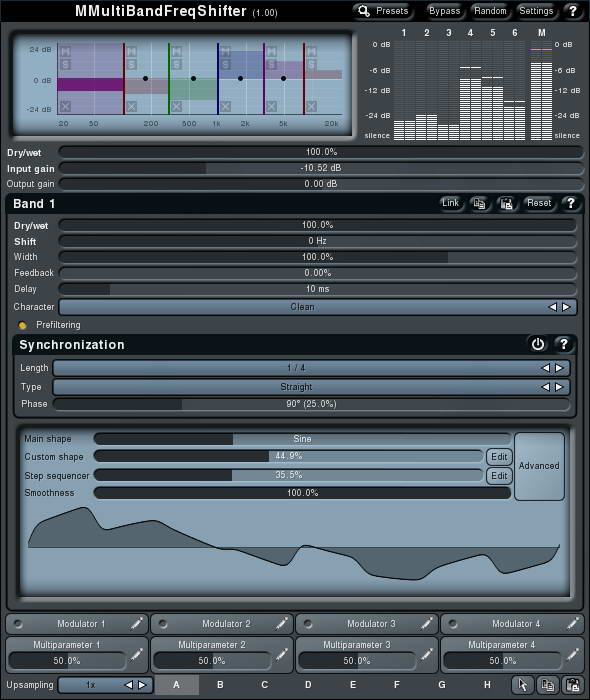
Task: Click the Multiparameter 1 value field
Action: coord(67,660)
